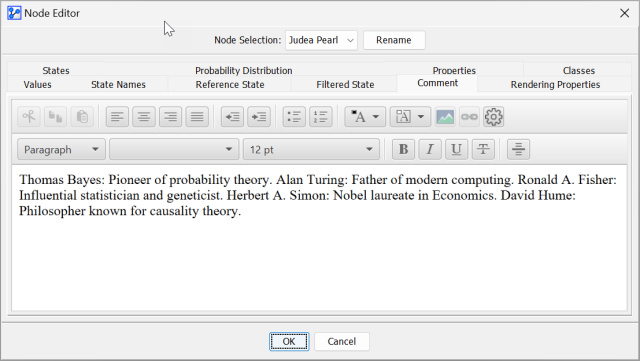Open the Properties tab

(454, 70)
